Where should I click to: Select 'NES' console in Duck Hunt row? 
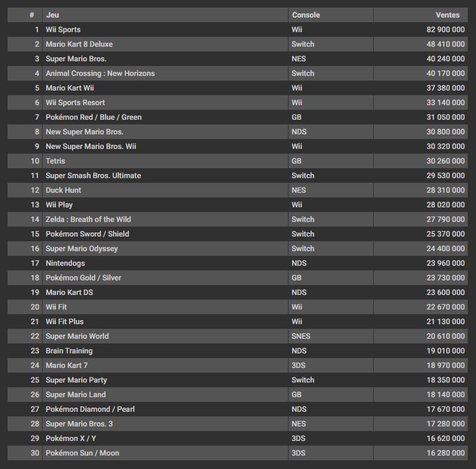click(298, 190)
